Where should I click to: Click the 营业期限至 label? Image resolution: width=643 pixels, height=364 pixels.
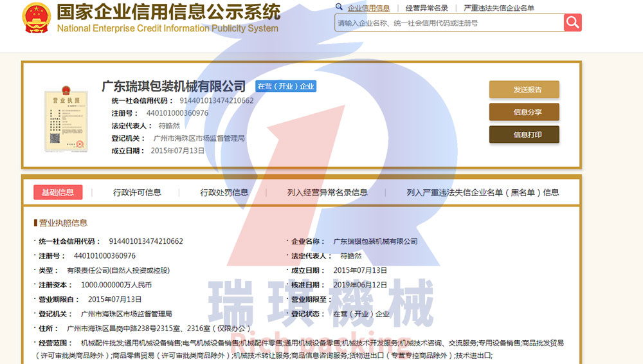pyautogui.click(x=311, y=300)
